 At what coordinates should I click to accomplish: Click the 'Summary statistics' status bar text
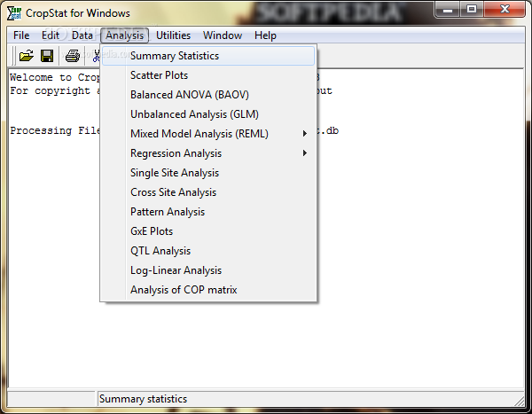click(143, 399)
